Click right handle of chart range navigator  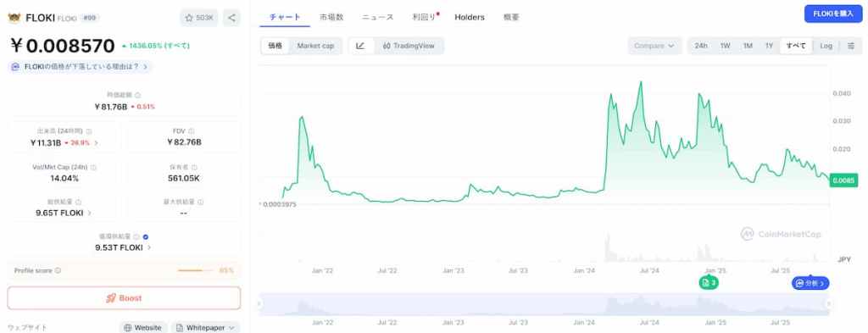click(829, 303)
